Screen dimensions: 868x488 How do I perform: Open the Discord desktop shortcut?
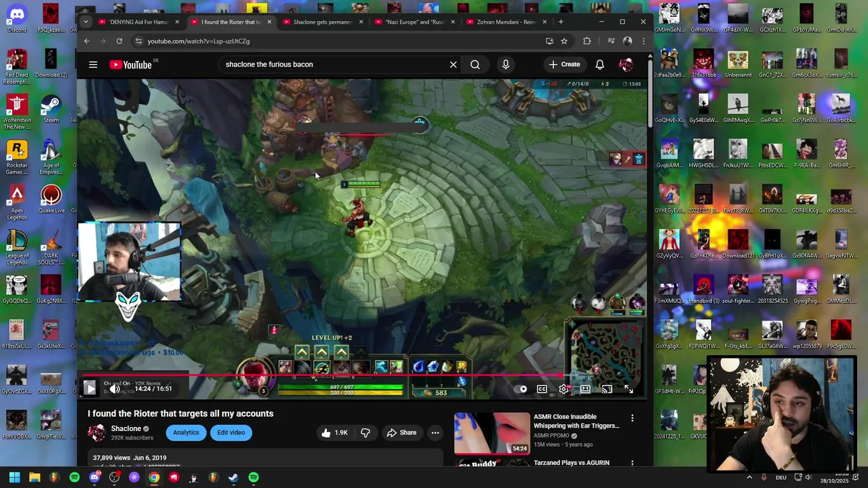(17, 18)
